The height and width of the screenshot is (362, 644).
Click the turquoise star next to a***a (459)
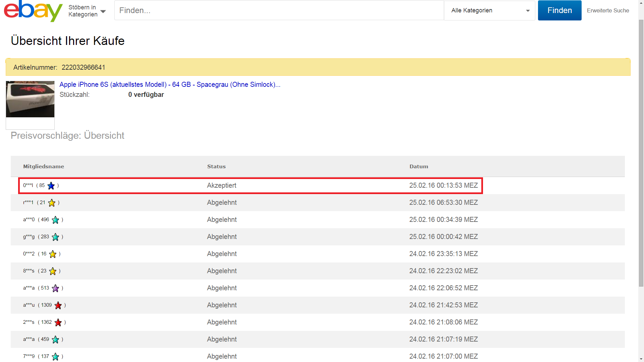55,340
